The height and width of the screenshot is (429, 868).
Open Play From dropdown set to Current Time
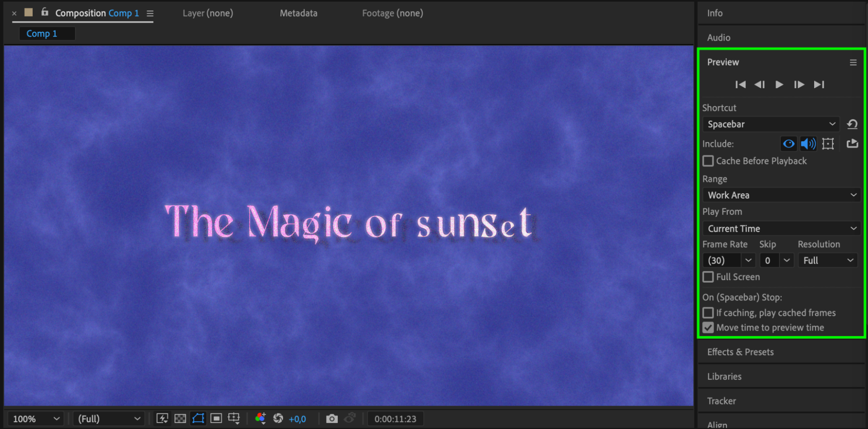pyautogui.click(x=782, y=228)
